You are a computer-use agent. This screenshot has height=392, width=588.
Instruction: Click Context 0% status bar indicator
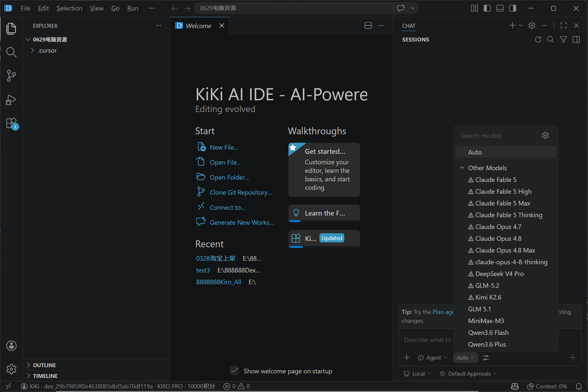[547, 386]
